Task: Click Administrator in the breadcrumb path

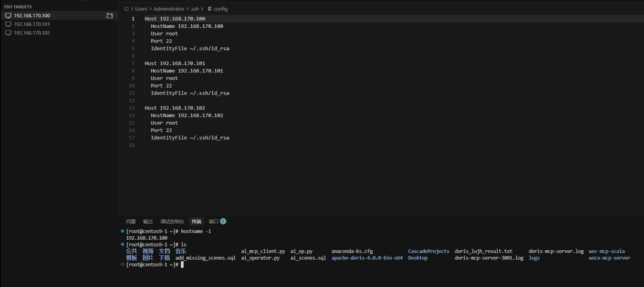Action: [x=169, y=9]
